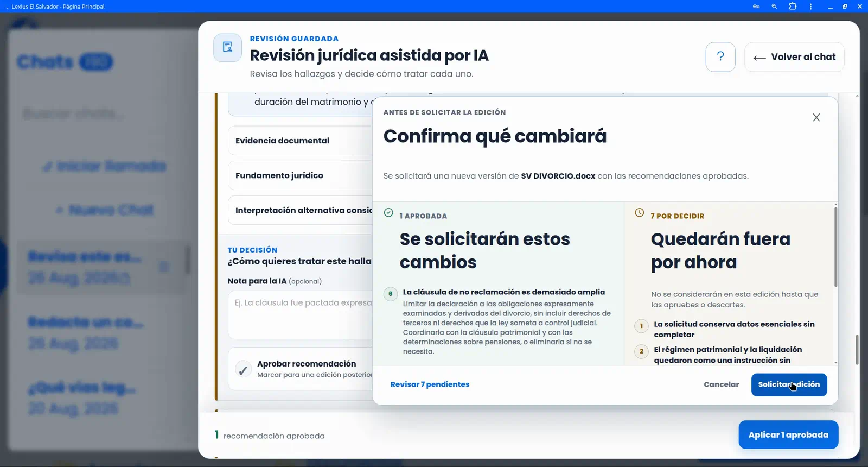The height and width of the screenshot is (467, 868).
Task: Click the '7 POR DECIDIR' label
Action: (x=677, y=216)
